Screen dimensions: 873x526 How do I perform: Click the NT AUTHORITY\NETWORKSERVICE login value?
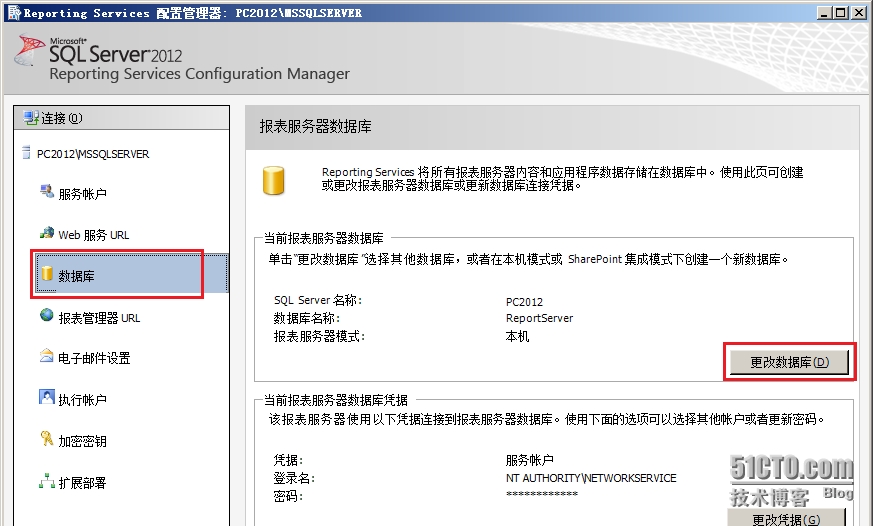click(591, 478)
